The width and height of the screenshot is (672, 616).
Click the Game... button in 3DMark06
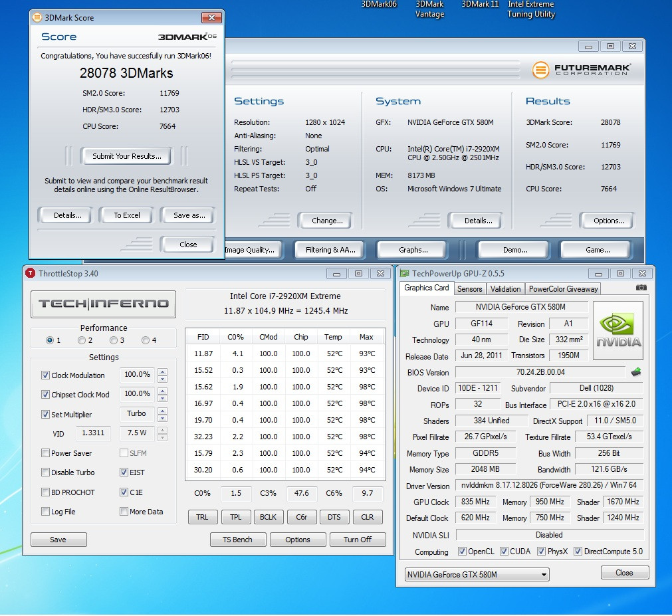coord(598,250)
